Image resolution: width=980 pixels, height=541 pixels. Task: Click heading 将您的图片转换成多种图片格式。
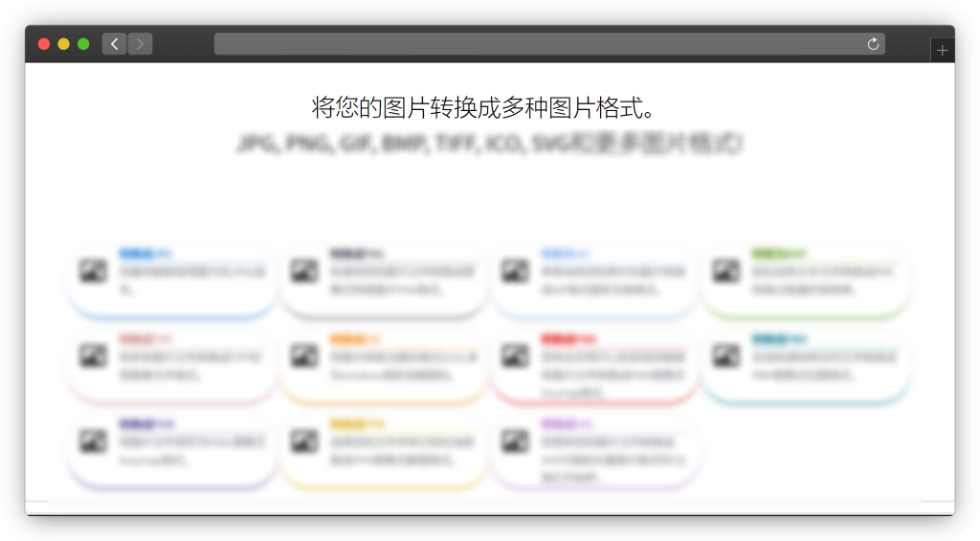tap(483, 107)
